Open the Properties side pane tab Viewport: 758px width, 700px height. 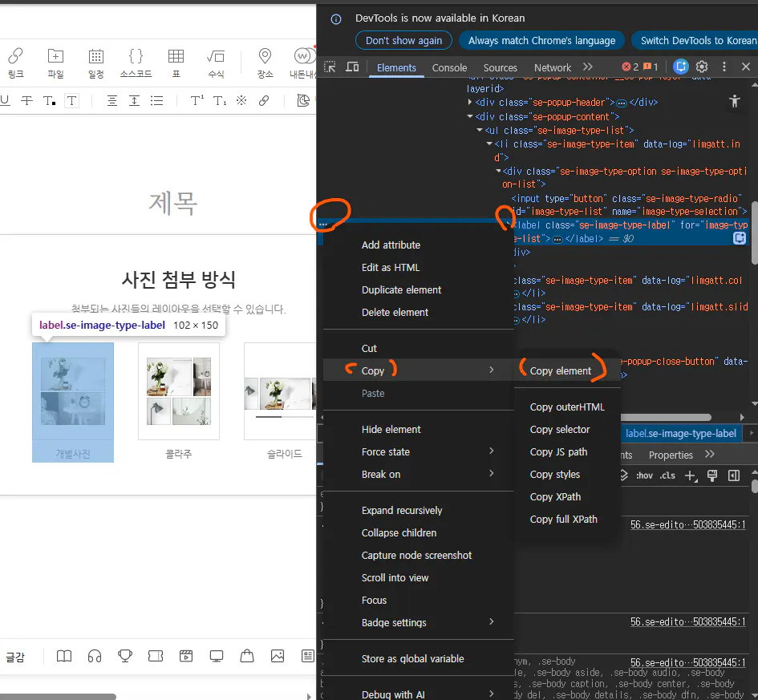click(x=671, y=455)
